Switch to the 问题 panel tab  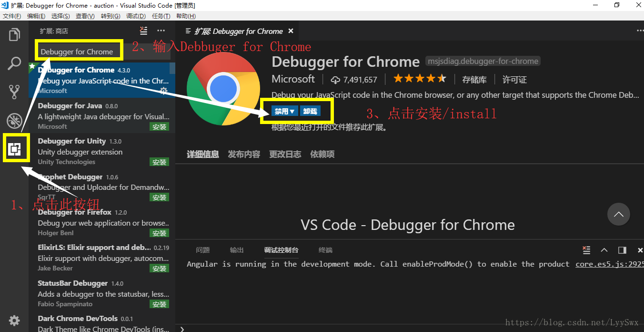(203, 250)
